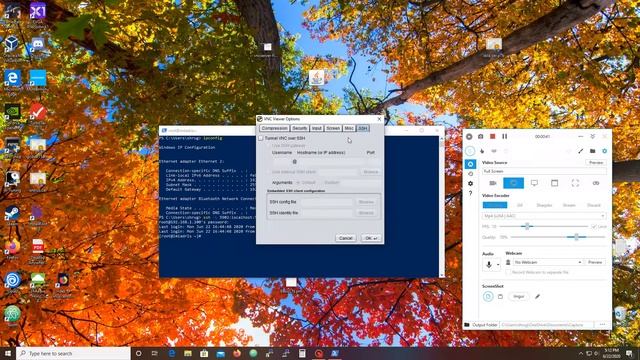Stop the Captura recording
This screenshot has width=640, height=360.
pyautogui.click(x=493, y=136)
